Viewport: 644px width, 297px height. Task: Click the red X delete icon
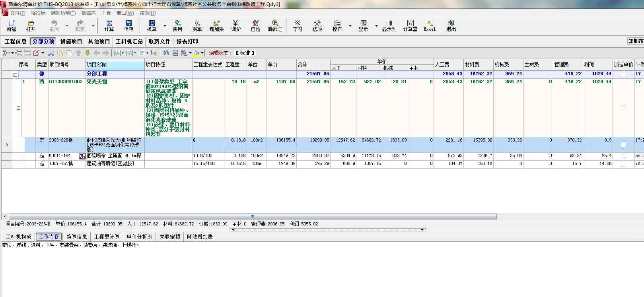37,53
